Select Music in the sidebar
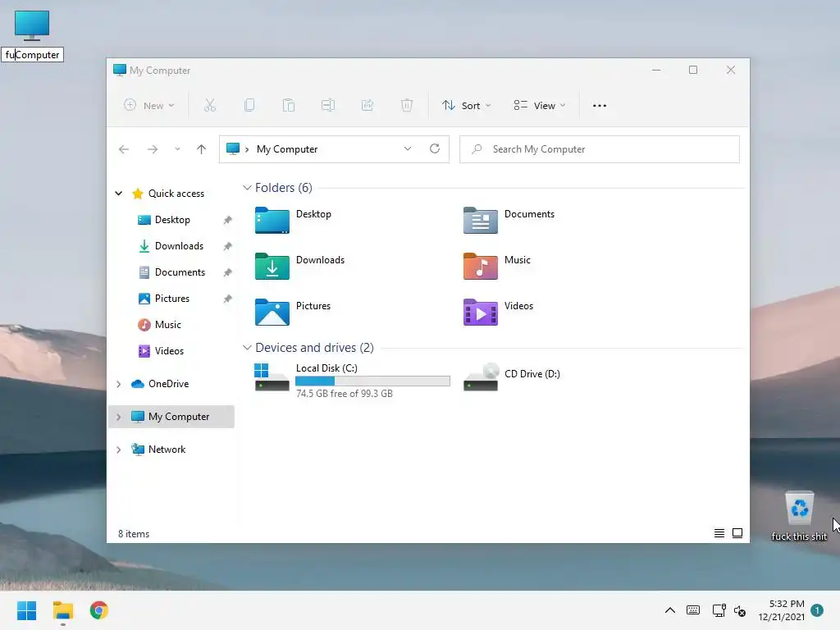This screenshot has width=840, height=630. click(167, 325)
